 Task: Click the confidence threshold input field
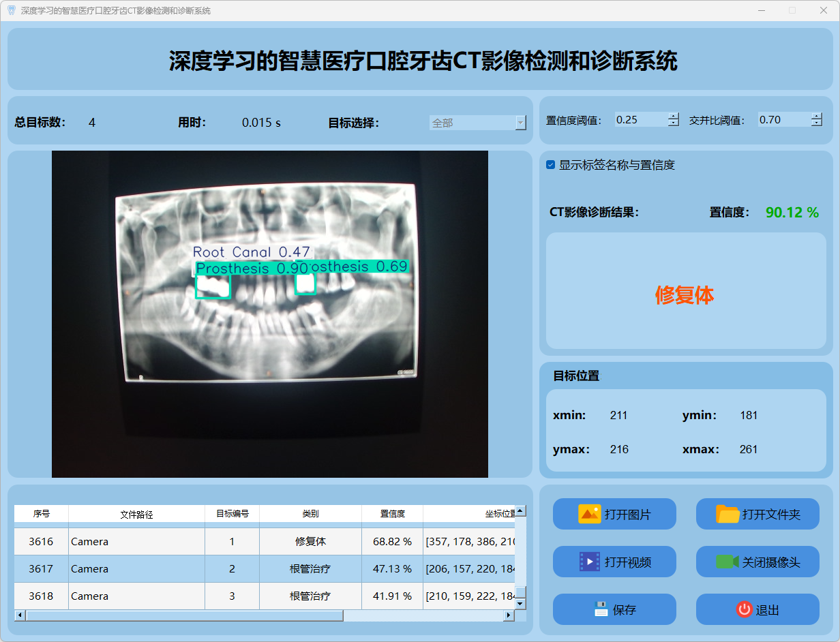tap(640, 120)
